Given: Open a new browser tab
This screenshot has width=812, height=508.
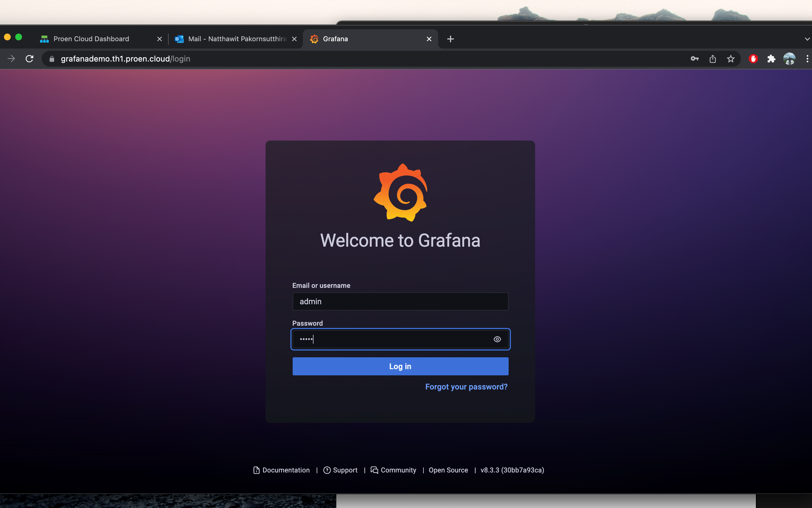Looking at the screenshot, I should point(451,39).
